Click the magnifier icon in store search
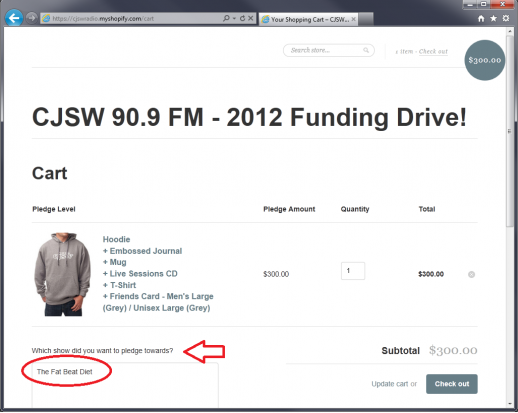 366,50
